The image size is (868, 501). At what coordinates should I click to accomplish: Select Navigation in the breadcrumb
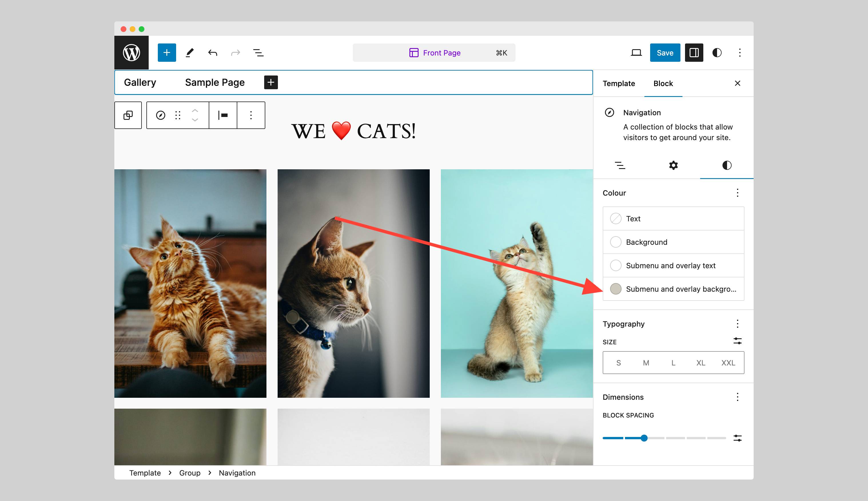pos(237,473)
